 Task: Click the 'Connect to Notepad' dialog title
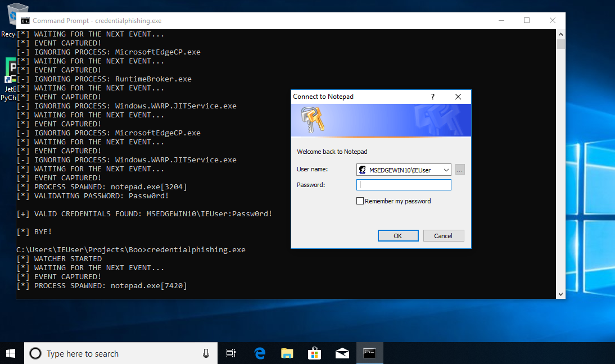[323, 97]
